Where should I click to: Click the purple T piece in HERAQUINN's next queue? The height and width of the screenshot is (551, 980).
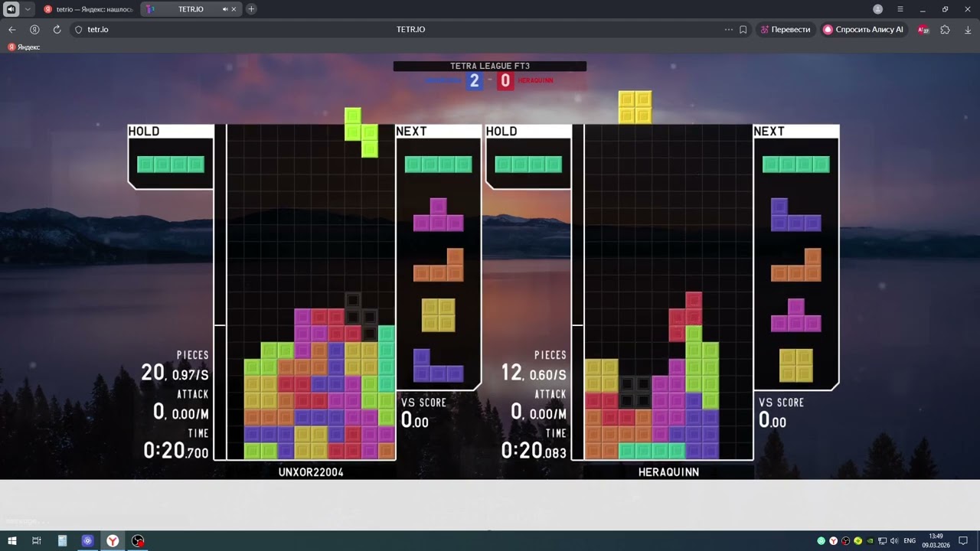pyautogui.click(x=796, y=315)
